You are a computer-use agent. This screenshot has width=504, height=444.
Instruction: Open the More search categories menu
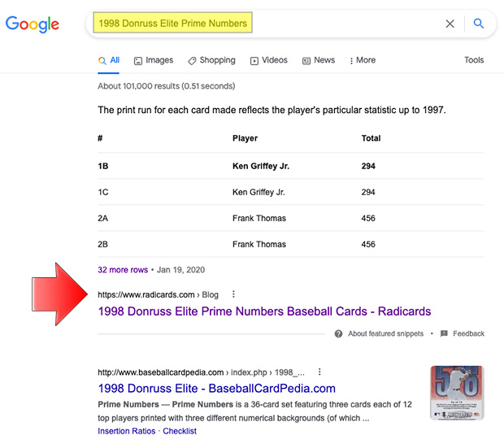pyautogui.click(x=363, y=60)
